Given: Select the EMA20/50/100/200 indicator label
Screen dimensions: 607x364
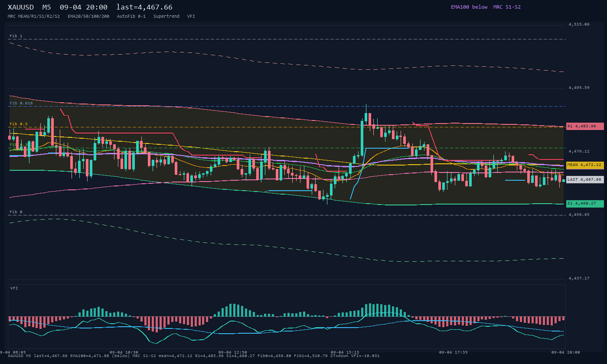Looking at the screenshot, I should (88, 16).
